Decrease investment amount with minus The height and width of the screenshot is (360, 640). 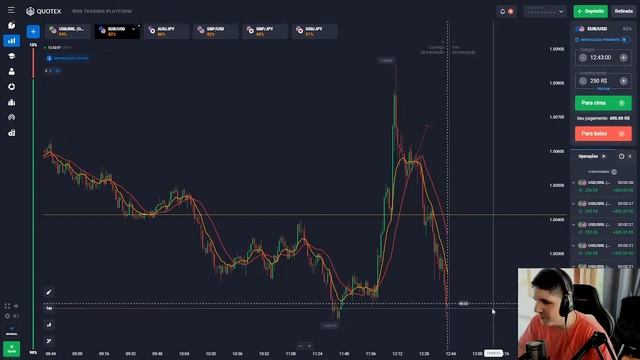(583, 81)
